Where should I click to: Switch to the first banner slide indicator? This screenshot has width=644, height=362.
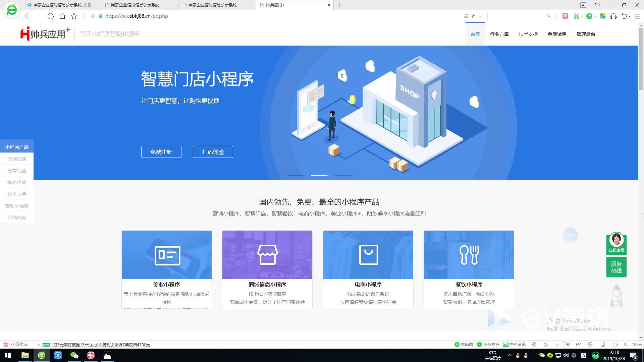296,176
